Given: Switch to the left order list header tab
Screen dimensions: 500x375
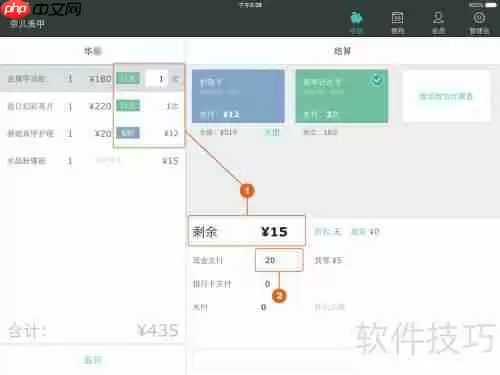Looking at the screenshot, I should pyautogui.click(x=93, y=51).
